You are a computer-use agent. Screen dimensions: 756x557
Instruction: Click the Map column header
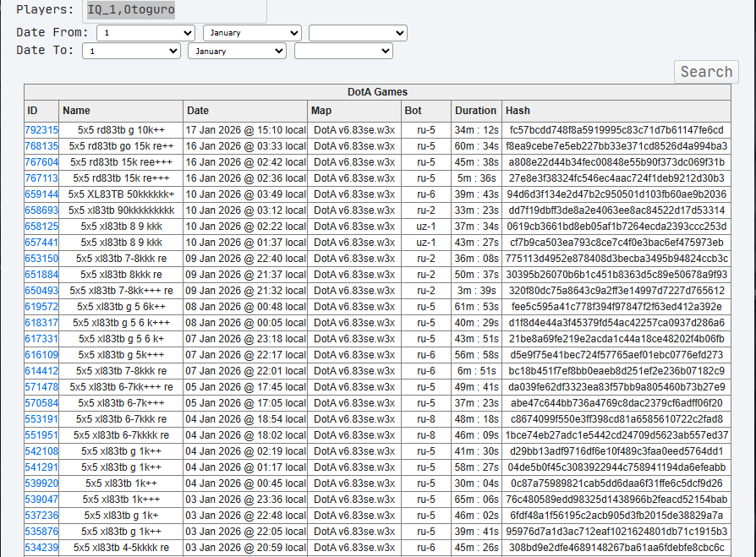pos(354,111)
